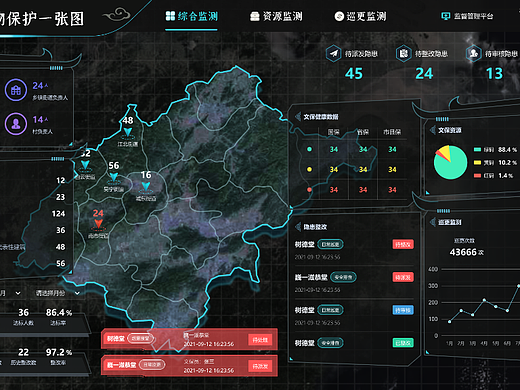
Task: Click the document hexagon icon above 24
Action: point(404,53)
